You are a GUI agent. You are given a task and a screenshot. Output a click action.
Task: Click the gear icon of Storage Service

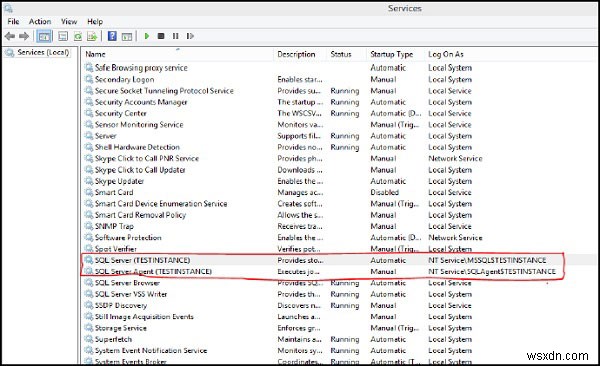coord(89,328)
